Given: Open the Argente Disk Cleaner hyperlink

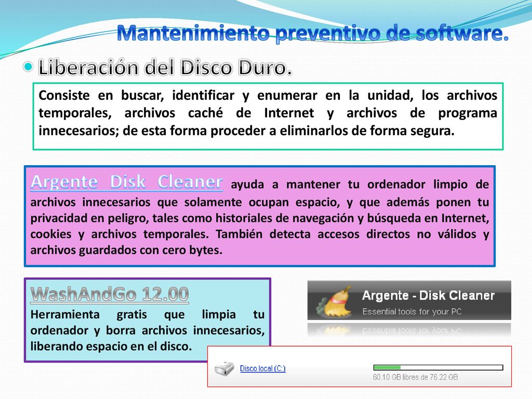Looking at the screenshot, I should pos(127,182).
